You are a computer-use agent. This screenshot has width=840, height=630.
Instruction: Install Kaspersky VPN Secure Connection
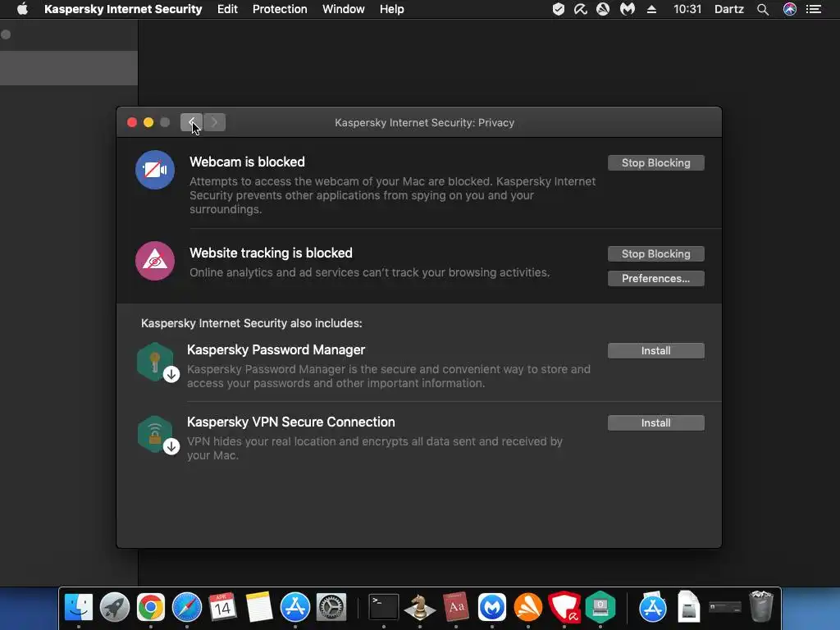(x=655, y=423)
